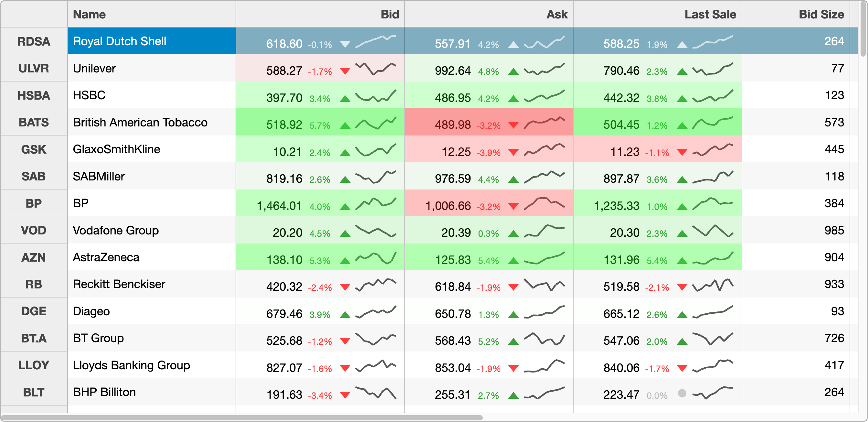Viewport: 868px width, 422px height.
Task: Sort by the Bid column header
Action: (320, 14)
